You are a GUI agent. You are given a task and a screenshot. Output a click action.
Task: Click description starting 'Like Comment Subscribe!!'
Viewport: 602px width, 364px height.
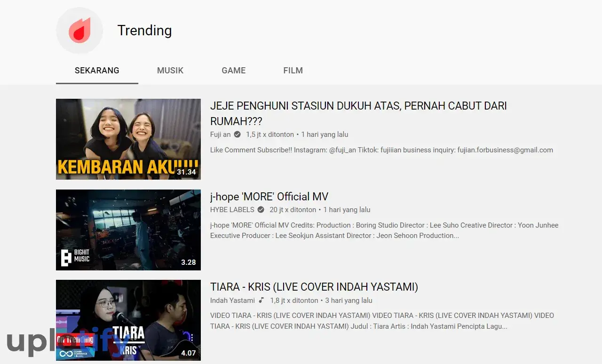[381, 150]
